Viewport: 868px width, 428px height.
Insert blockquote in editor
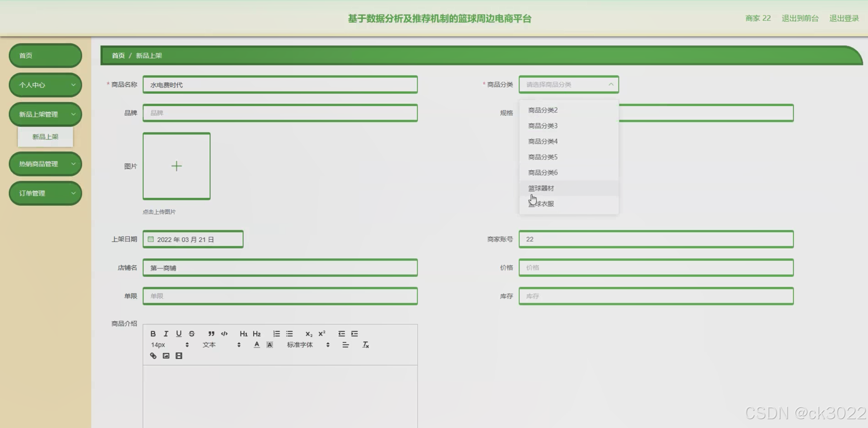[211, 334]
